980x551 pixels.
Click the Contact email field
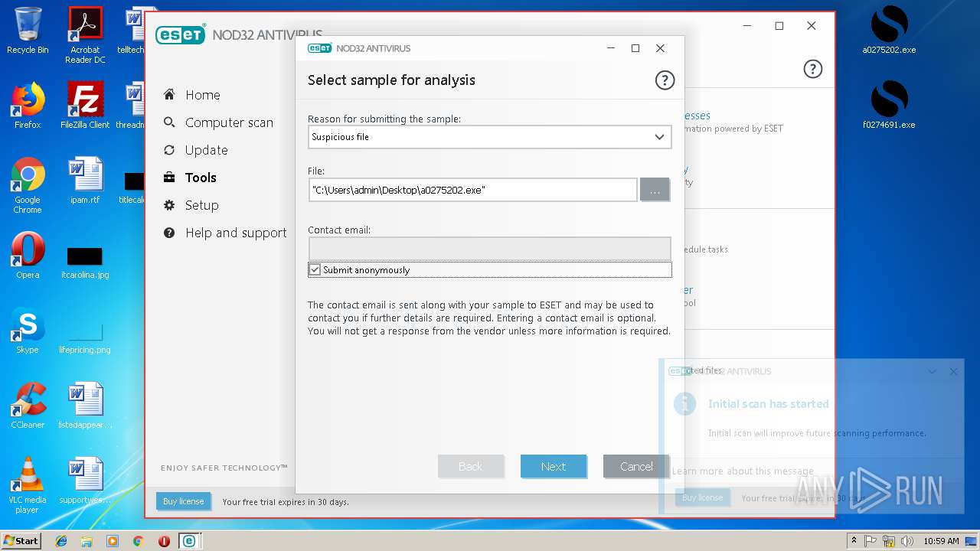[490, 248]
